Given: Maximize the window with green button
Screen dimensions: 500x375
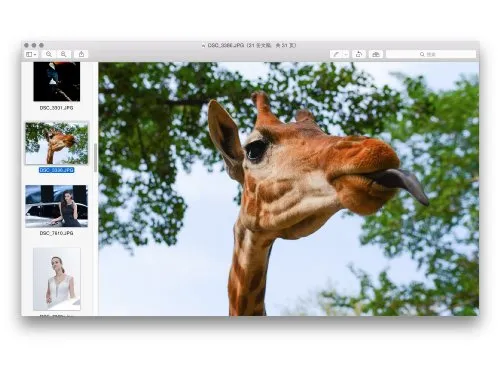Looking at the screenshot, I should (x=41, y=45).
